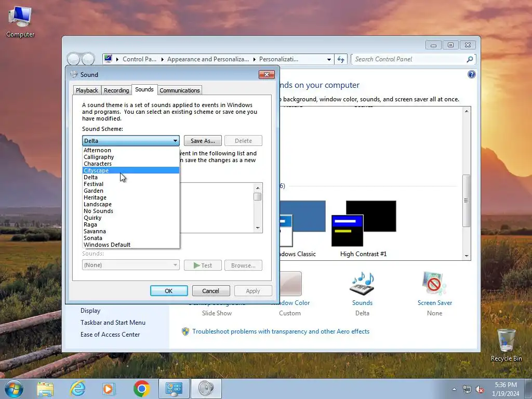Image resolution: width=532 pixels, height=399 pixels.
Task: Click the Windows Start orb
Action: [x=14, y=389]
